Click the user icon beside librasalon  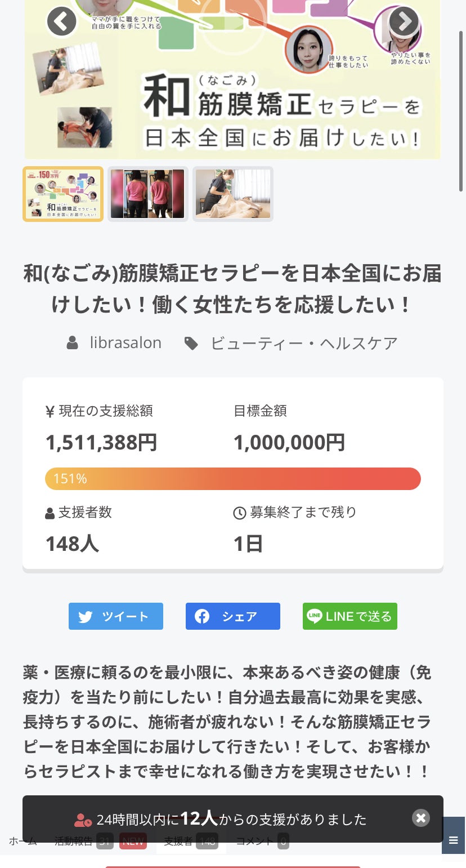(73, 343)
